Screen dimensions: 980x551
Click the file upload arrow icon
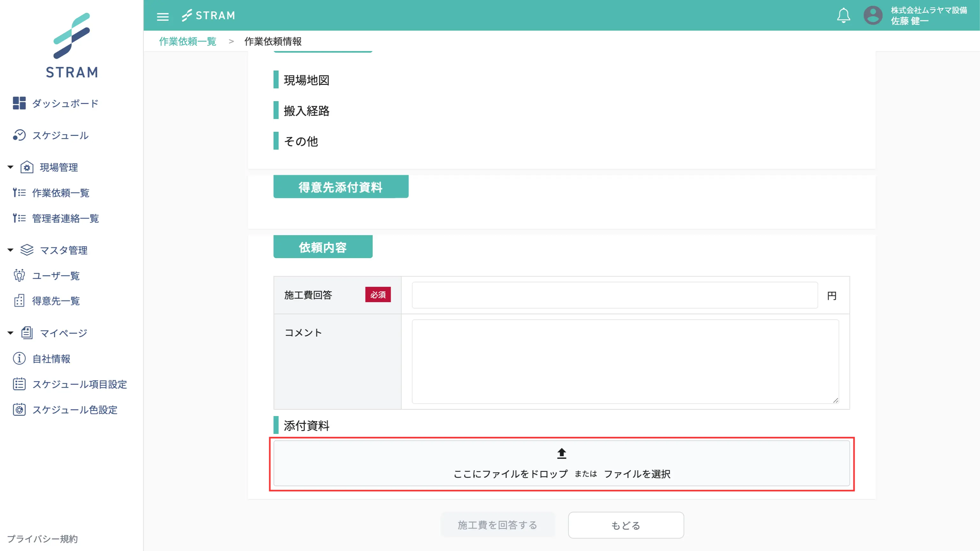coord(561,453)
